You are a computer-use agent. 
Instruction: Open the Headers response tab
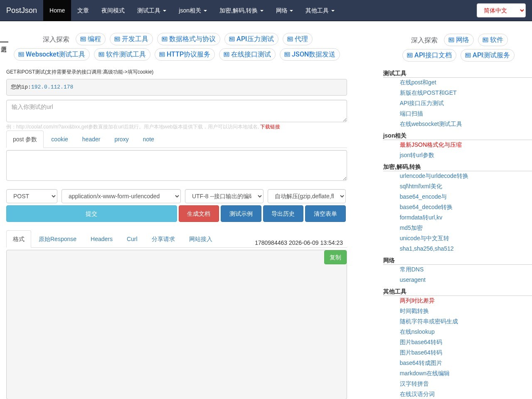[101, 239]
